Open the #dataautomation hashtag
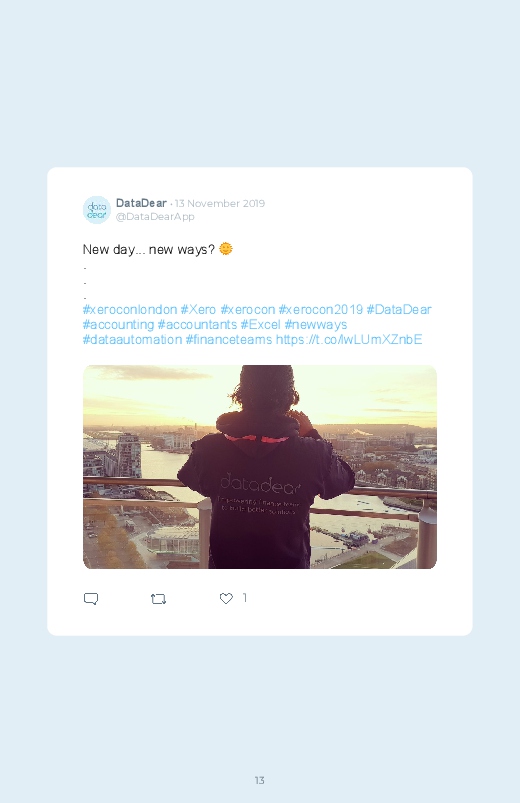 click(x=132, y=340)
